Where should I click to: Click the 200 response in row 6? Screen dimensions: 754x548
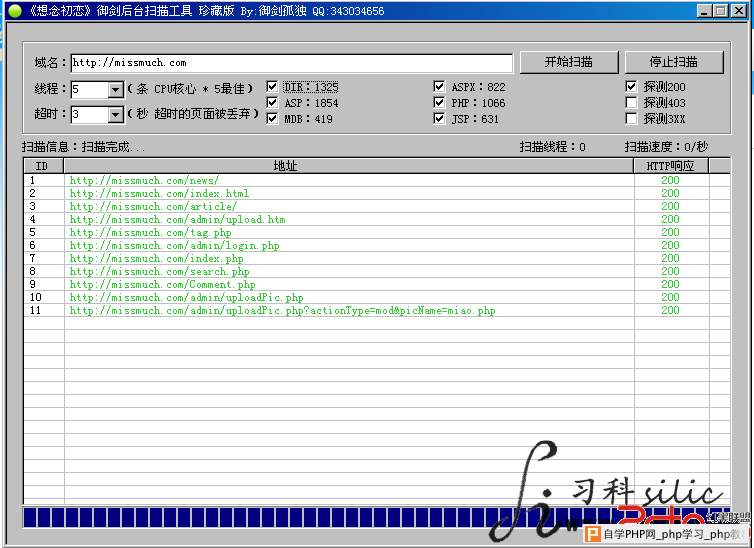[x=670, y=245]
